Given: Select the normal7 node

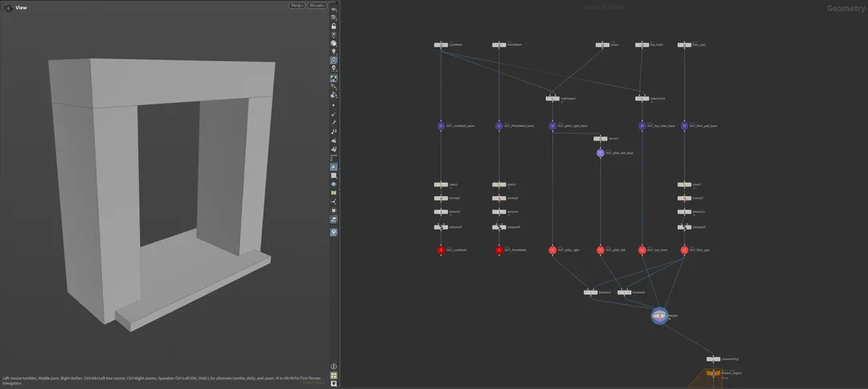Looking at the screenshot, I should coord(684,198).
